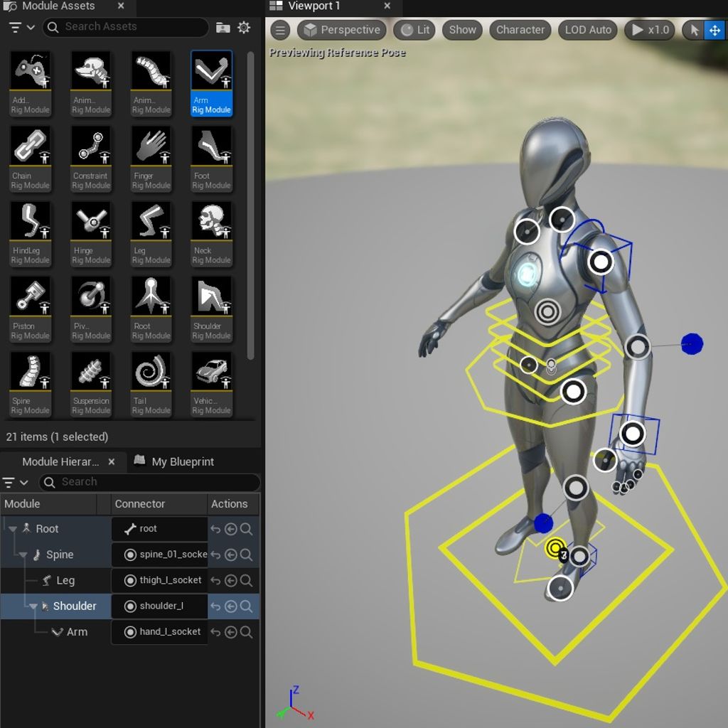This screenshot has width=728, height=728.
Task: Switch to select mode cursor tool
Action: (x=694, y=30)
